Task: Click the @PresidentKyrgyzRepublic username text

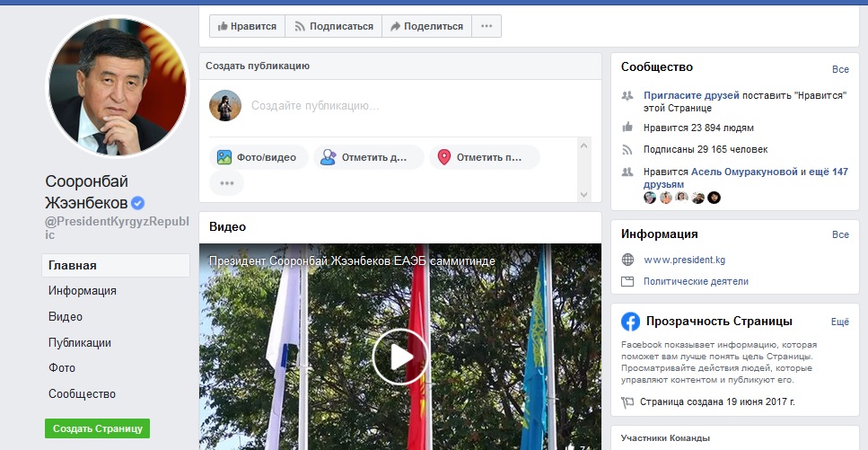Action: pos(117,228)
